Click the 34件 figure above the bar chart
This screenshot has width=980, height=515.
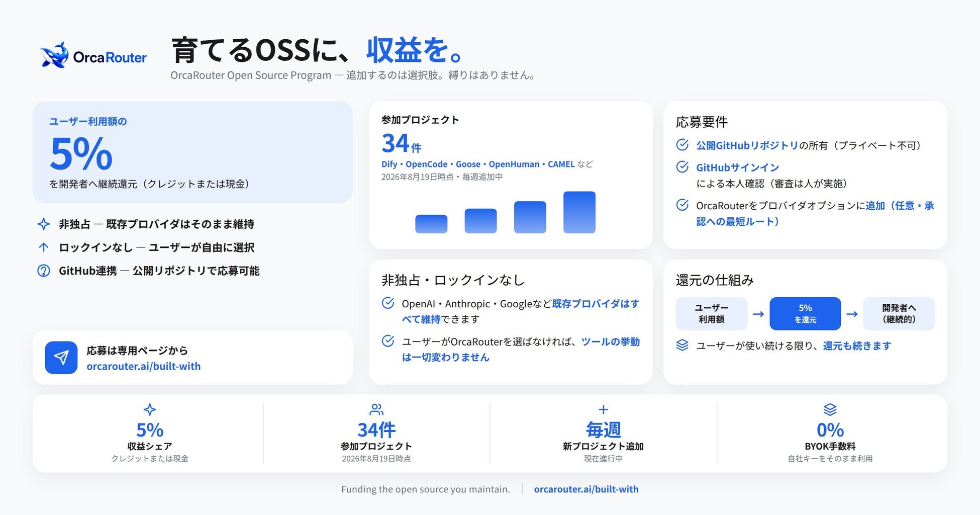pyautogui.click(x=402, y=143)
